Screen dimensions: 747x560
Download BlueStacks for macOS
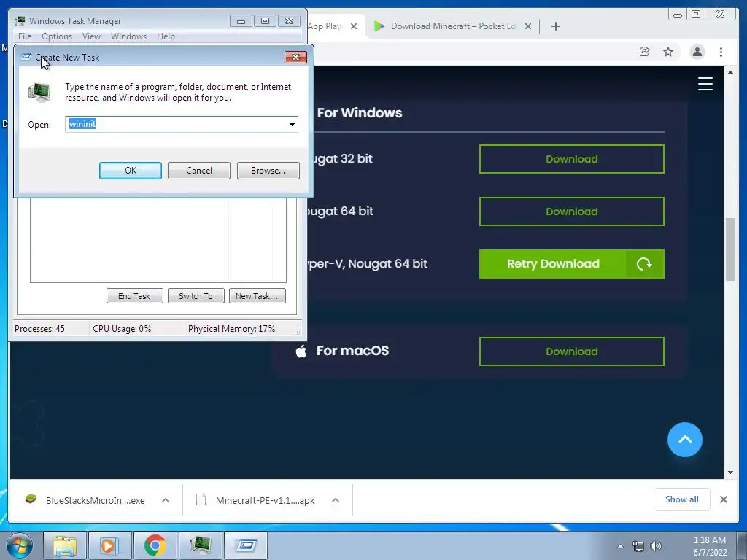(x=572, y=351)
